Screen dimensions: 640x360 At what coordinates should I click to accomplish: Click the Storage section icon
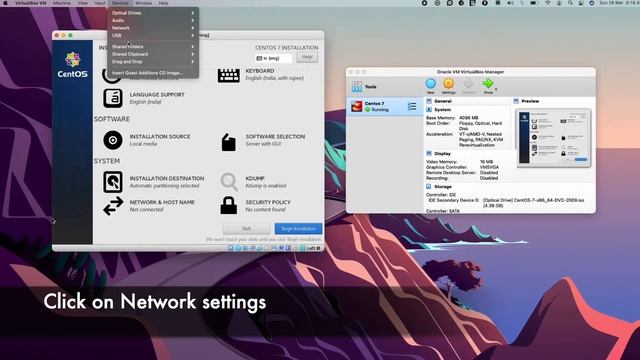coord(429,187)
